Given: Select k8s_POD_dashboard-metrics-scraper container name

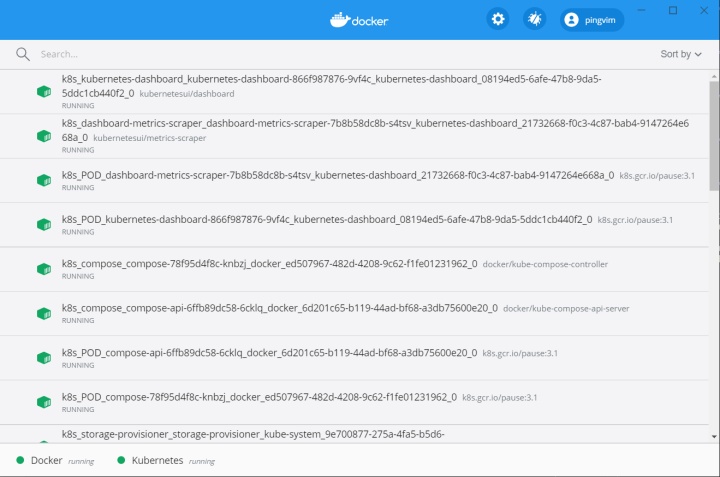Looking at the screenshot, I should coord(338,175).
